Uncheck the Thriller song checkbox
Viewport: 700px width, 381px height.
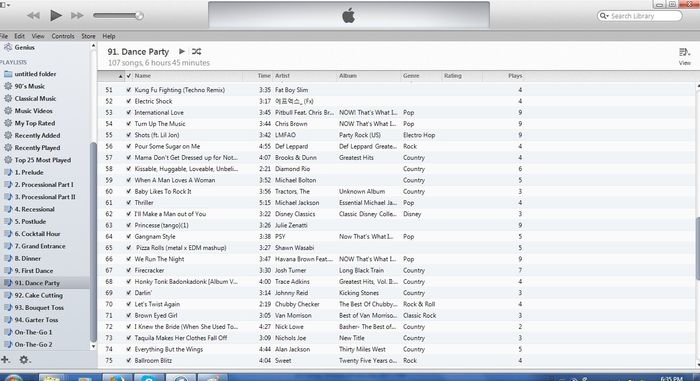[129, 203]
